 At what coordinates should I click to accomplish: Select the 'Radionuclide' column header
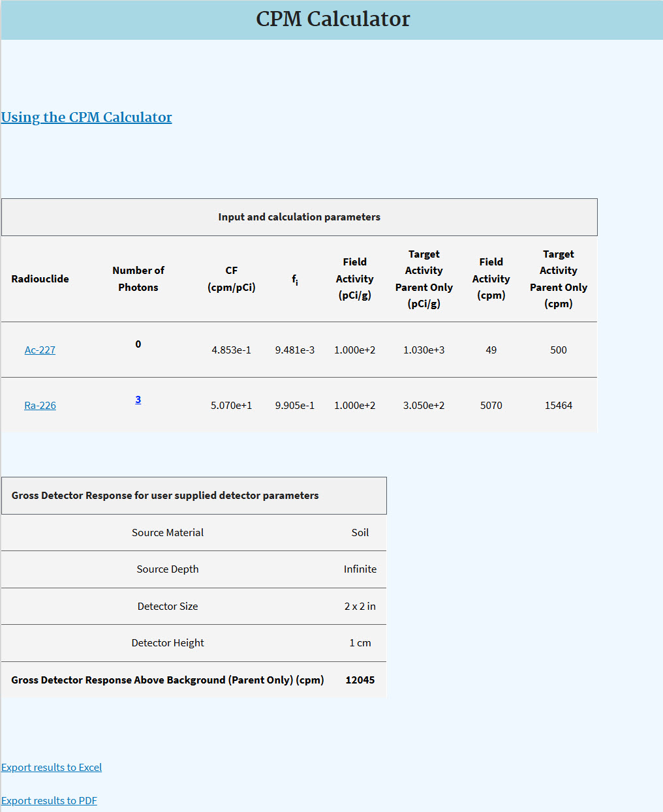click(40, 279)
